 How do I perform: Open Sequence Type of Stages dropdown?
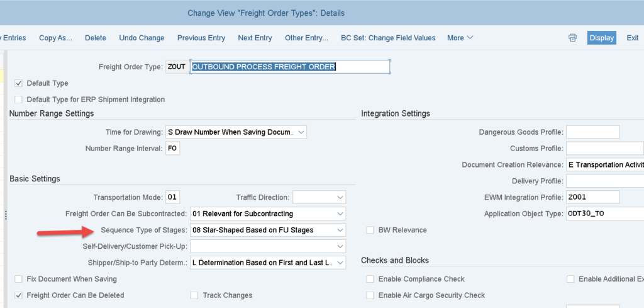340,230
